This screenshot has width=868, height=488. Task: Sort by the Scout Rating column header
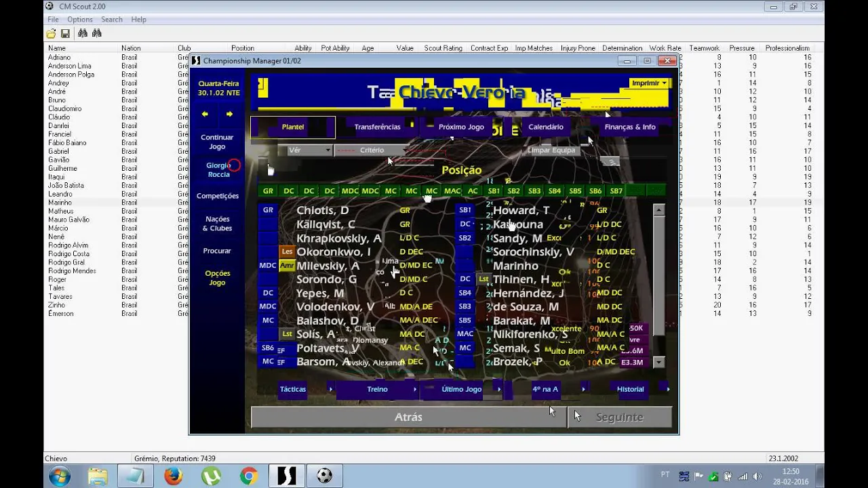pos(443,48)
